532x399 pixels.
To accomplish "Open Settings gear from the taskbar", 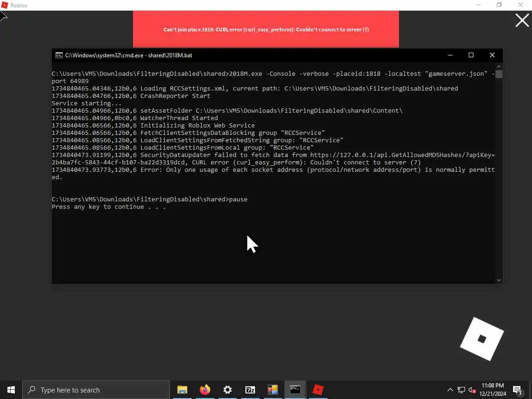I will (x=228, y=390).
